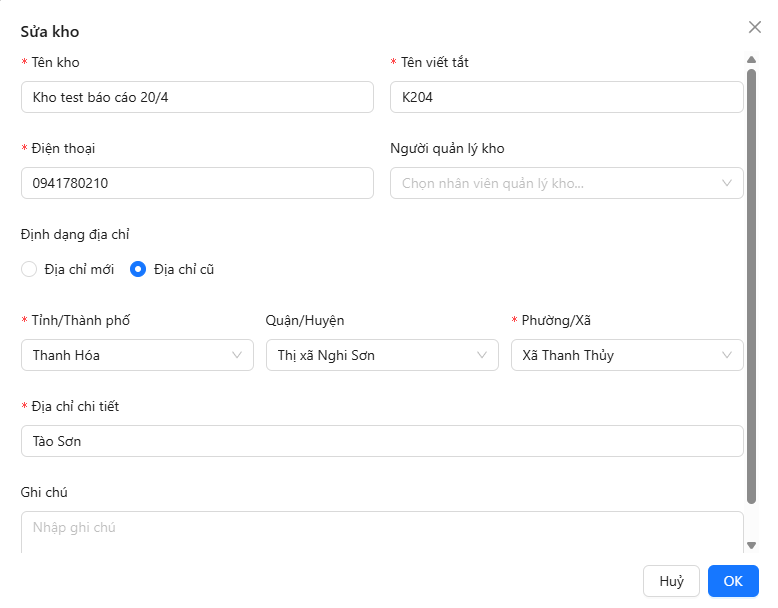The image size is (778, 608).
Task: Close the Sửa kho dialog with X icon
Action: coord(754,27)
